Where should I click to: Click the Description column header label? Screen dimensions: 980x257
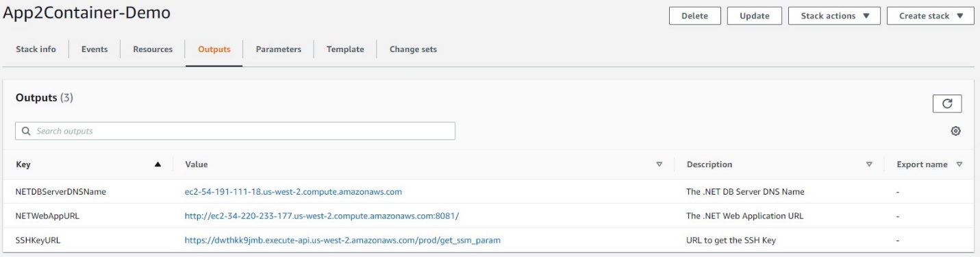709,164
